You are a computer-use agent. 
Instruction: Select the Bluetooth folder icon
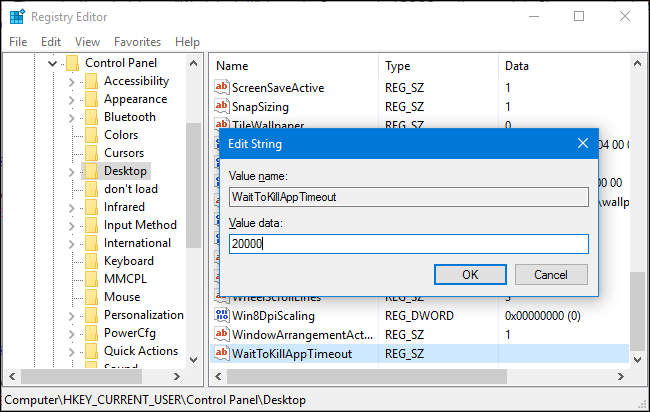click(91, 117)
